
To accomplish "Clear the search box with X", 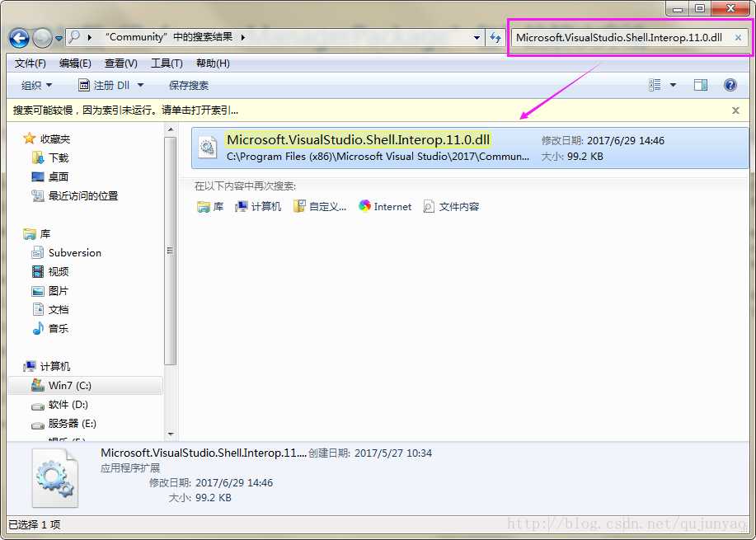I will click(738, 37).
